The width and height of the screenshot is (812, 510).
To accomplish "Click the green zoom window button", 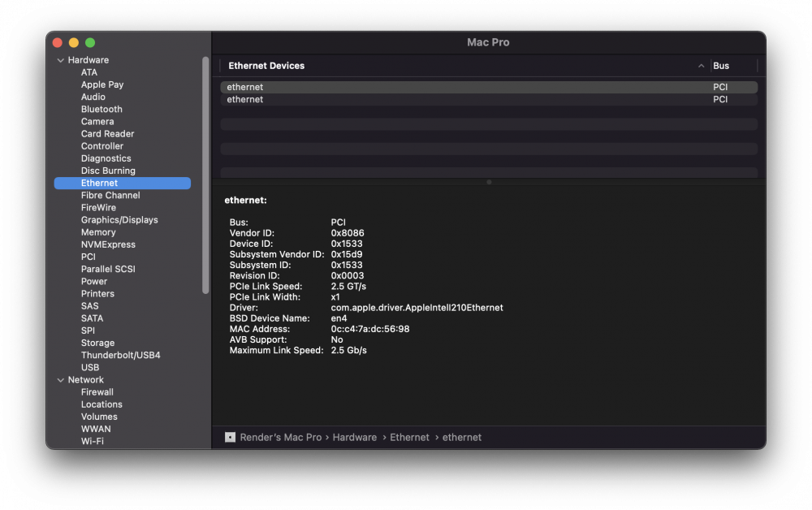I will click(x=90, y=43).
